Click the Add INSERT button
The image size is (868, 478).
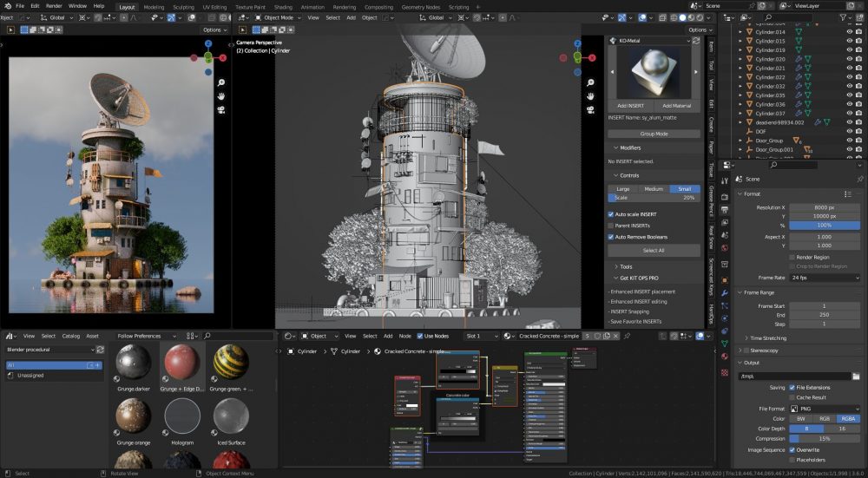click(630, 105)
